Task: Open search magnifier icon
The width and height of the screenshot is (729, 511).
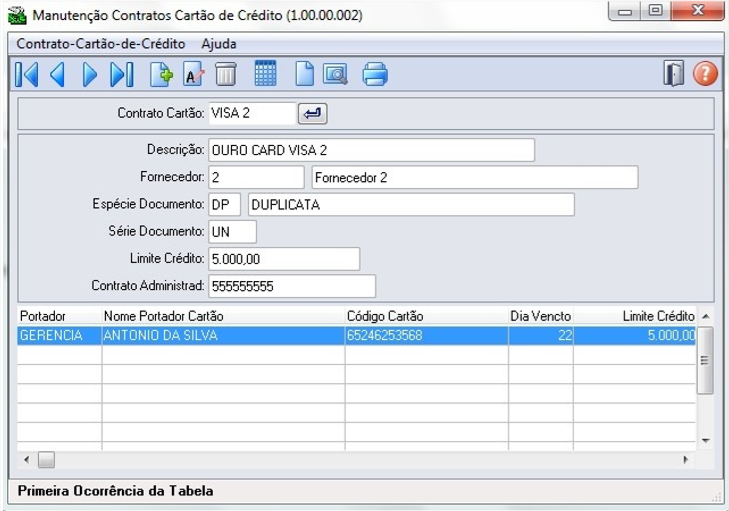Action: point(335,74)
